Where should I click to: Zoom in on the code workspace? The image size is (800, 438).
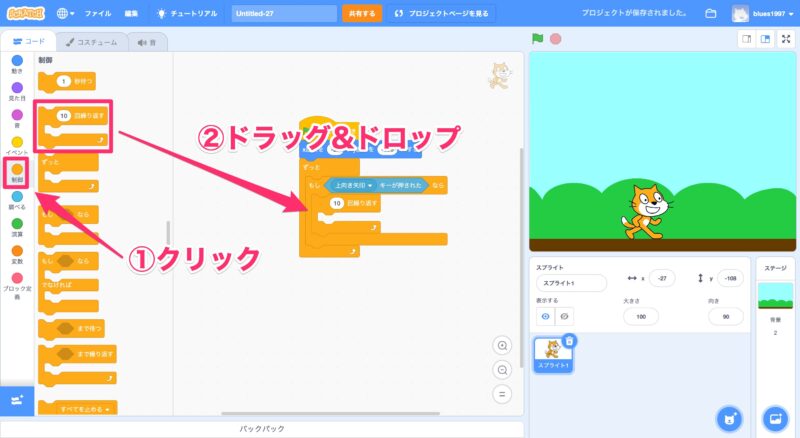(x=503, y=345)
